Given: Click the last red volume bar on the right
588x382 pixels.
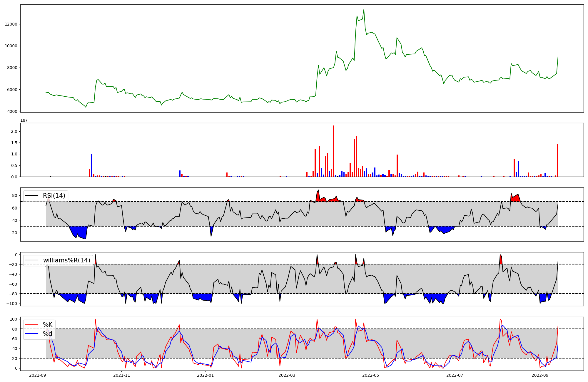Looking at the screenshot, I should pos(557,160).
